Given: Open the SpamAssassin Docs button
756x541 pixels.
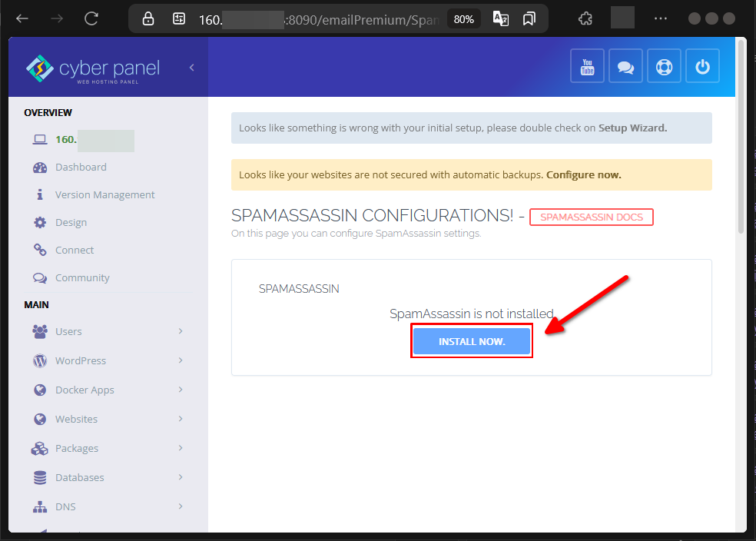Looking at the screenshot, I should click(x=591, y=217).
